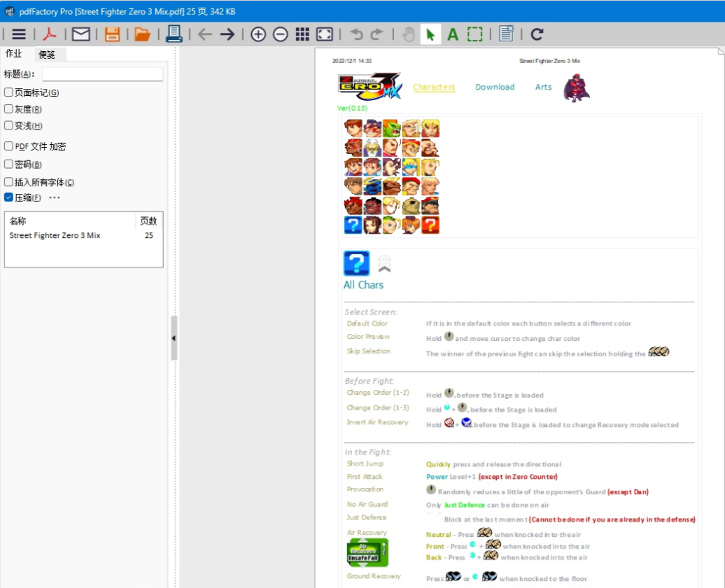Select the hand pan tool
The height and width of the screenshot is (588, 725).
[x=408, y=34]
